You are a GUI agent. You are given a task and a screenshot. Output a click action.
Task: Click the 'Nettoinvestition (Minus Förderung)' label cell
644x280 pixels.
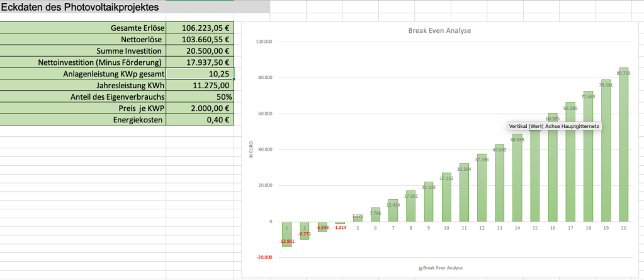pos(82,62)
